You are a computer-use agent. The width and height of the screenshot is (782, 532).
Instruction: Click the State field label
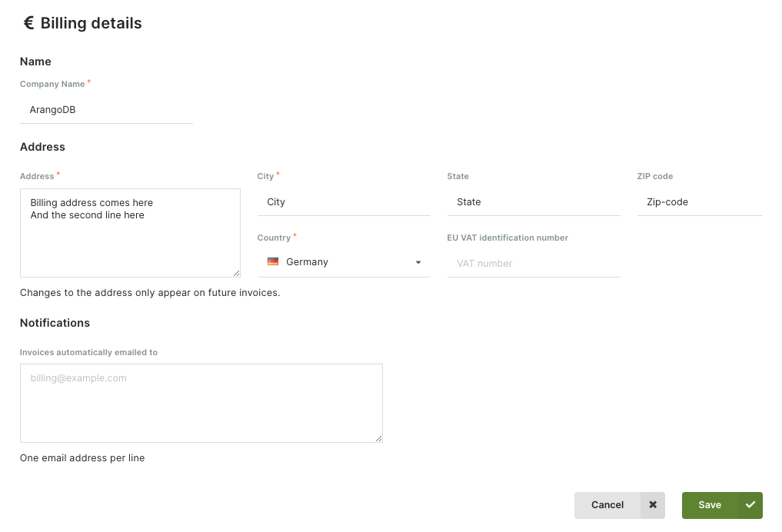coord(458,177)
